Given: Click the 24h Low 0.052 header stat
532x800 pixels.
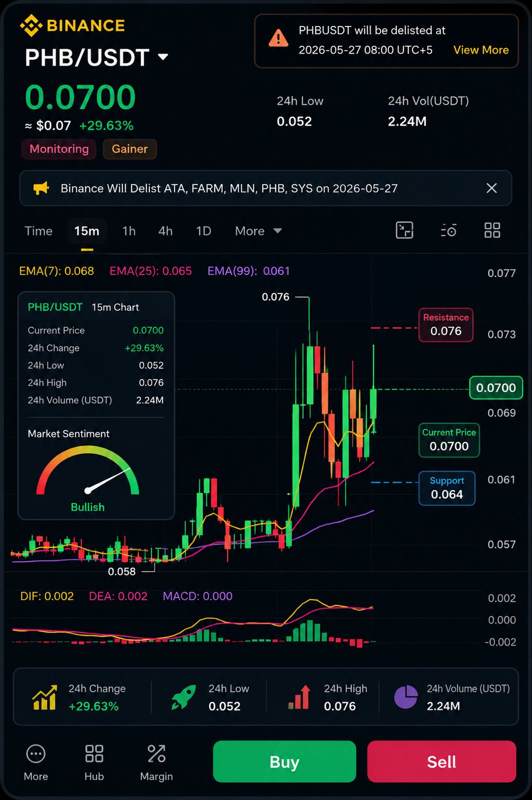Looking at the screenshot, I should click(x=300, y=111).
